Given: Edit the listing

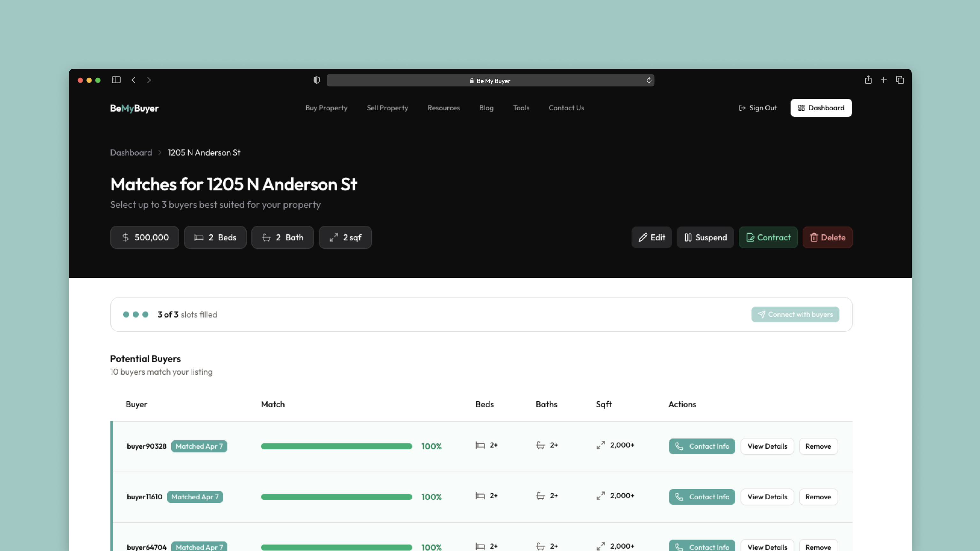Looking at the screenshot, I should (651, 237).
